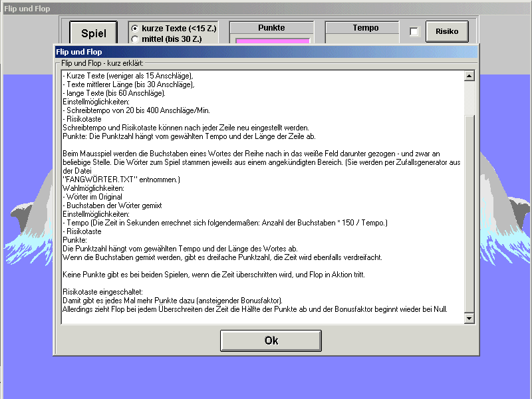Enable the checkbox beside Risiko
532x399 pixels.
pos(414,32)
